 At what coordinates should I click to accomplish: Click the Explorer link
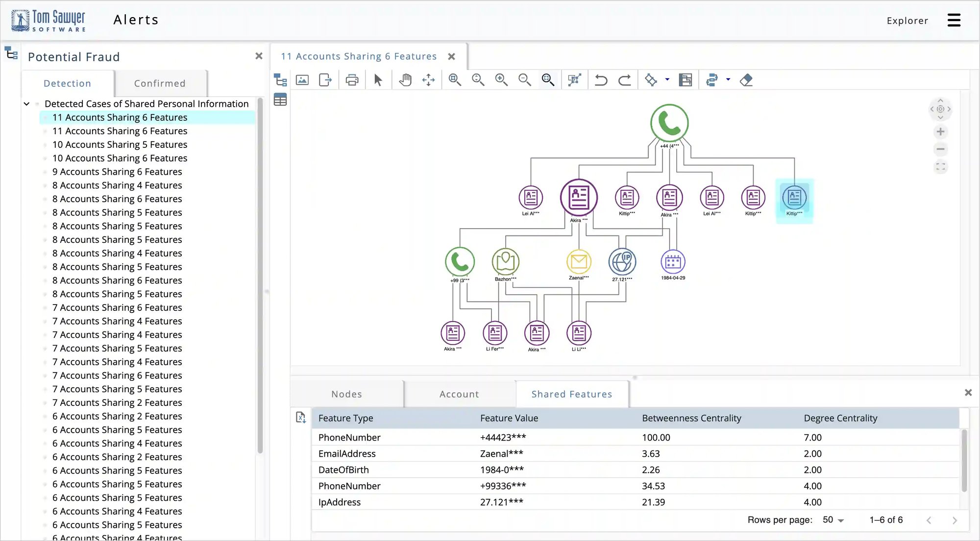click(x=907, y=21)
